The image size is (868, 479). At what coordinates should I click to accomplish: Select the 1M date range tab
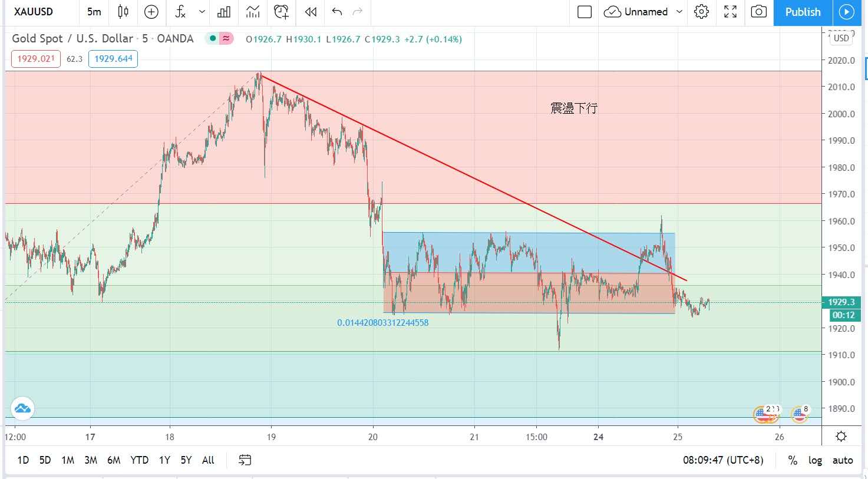[68, 460]
